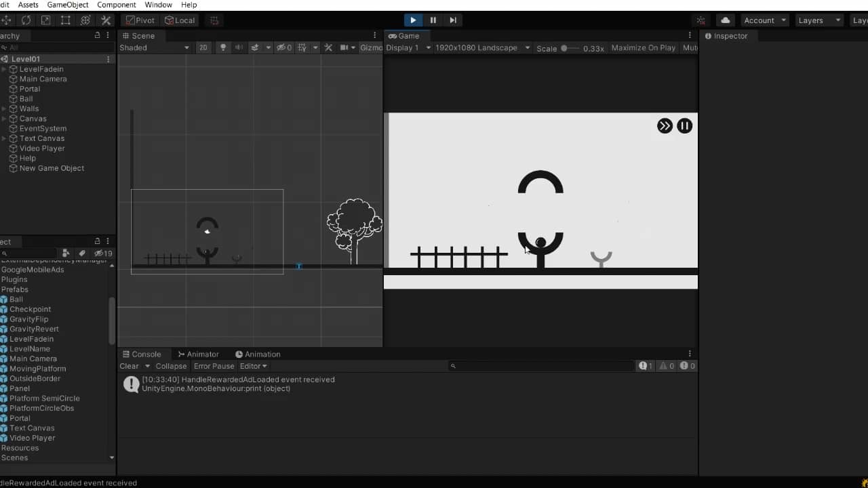Toggle Hierarchy panel lock

(x=97, y=36)
